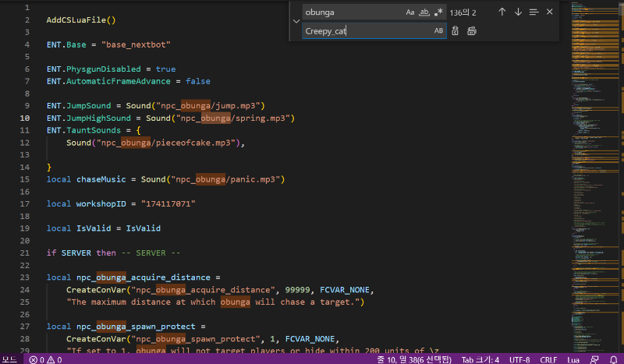
Task: Click TauntSounds on line 11
Action: pyautogui.click(x=93, y=130)
